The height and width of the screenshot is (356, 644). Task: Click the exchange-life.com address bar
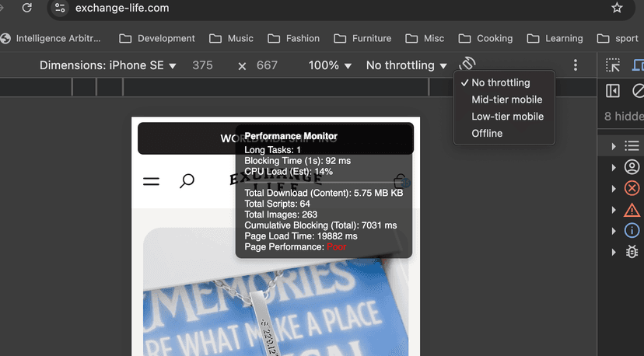[x=341, y=8]
